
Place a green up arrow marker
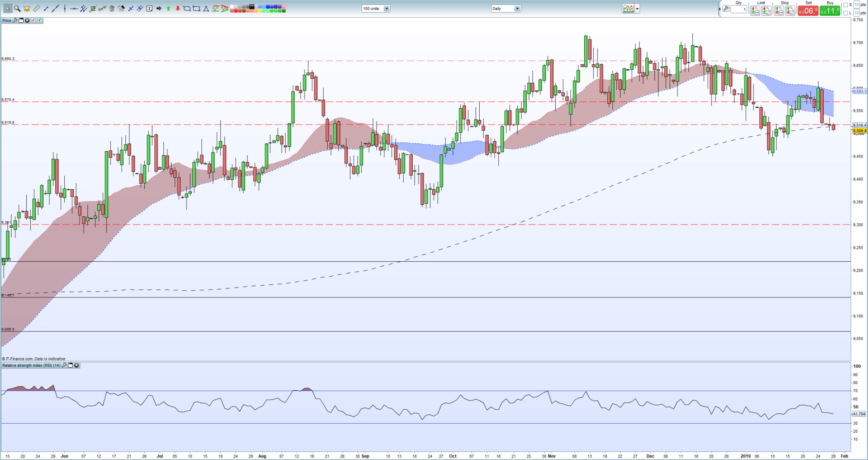point(168,8)
